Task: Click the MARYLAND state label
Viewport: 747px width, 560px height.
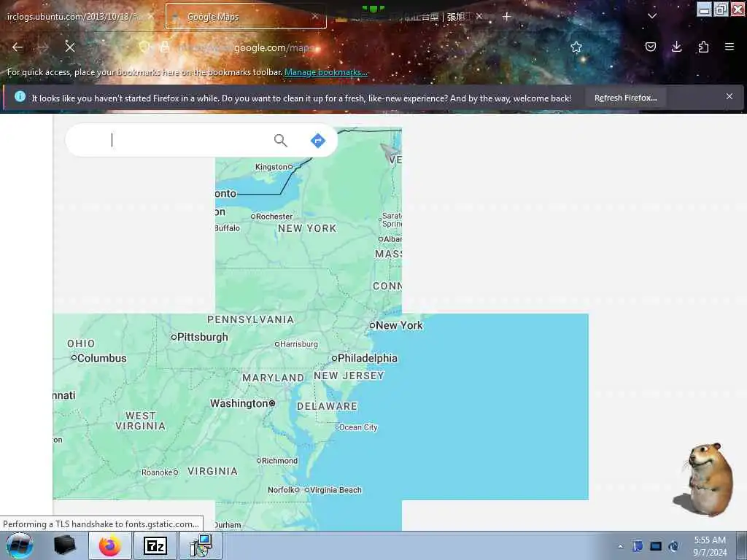Action: pyautogui.click(x=273, y=378)
